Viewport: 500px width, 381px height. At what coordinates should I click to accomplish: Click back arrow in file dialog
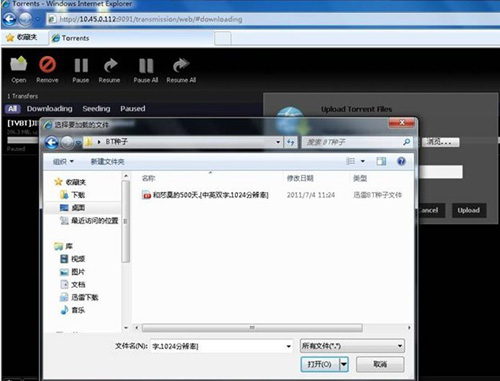pyautogui.click(x=51, y=143)
